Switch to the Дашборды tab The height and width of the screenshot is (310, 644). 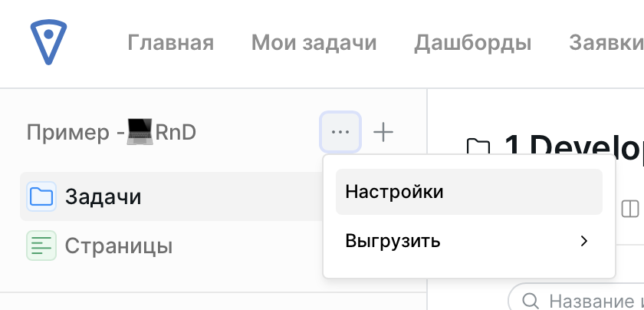point(473,43)
